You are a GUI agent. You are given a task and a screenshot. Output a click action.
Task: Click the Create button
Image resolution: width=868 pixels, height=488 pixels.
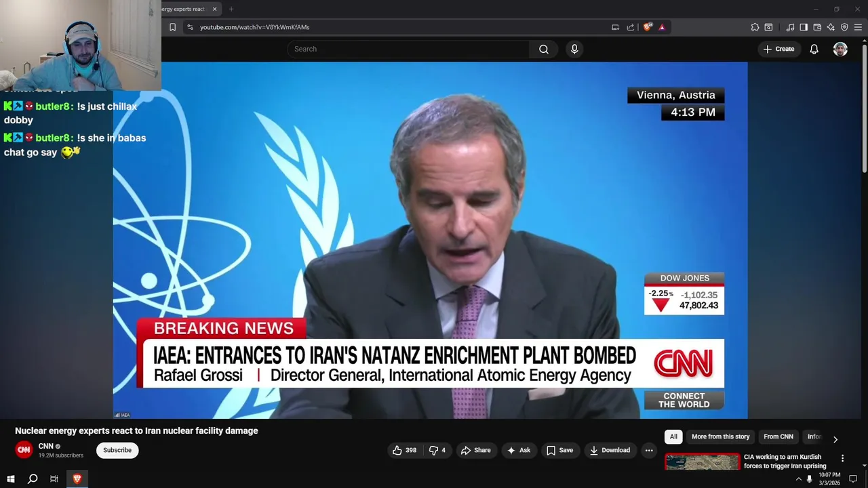tap(778, 49)
